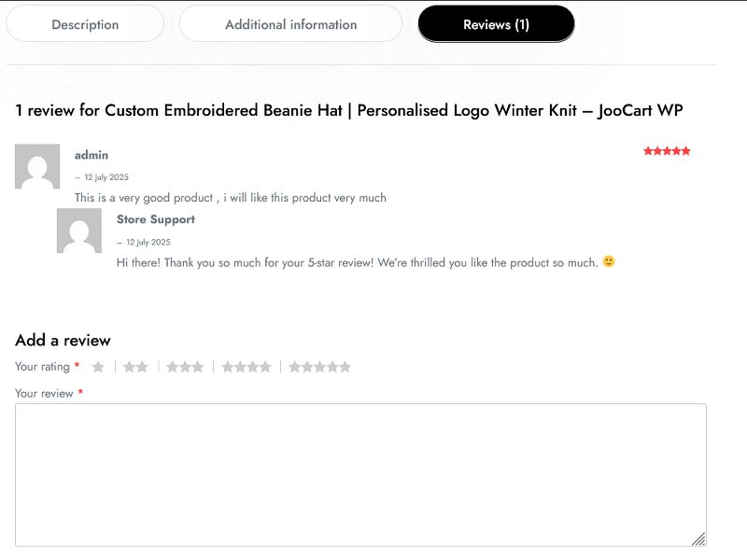Click Store Support reply date
This screenshot has width=747, height=560.
[x=148, y=242]
